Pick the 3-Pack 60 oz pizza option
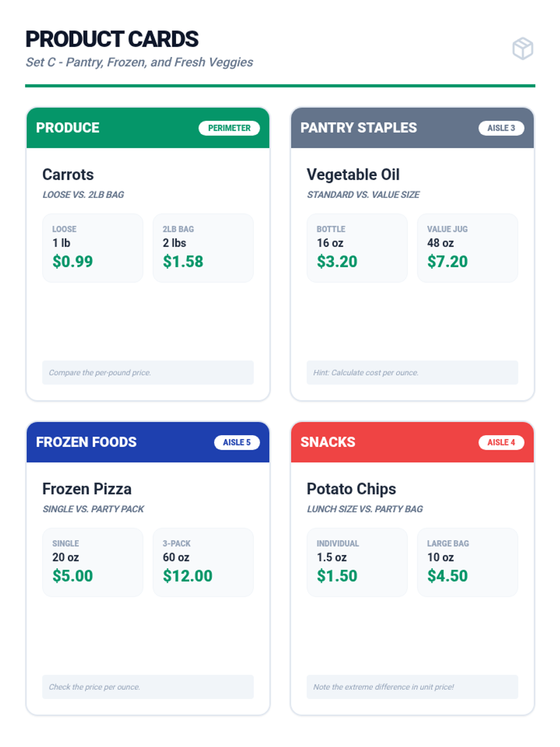This screenshot has height=747, width=560. 203,562
